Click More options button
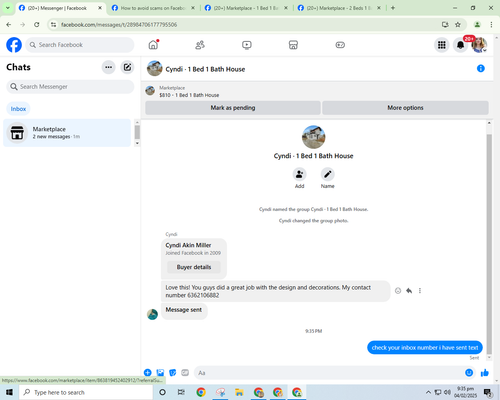Image resolution: width=500 pixels, height=400 pixels. click(405, 108)
